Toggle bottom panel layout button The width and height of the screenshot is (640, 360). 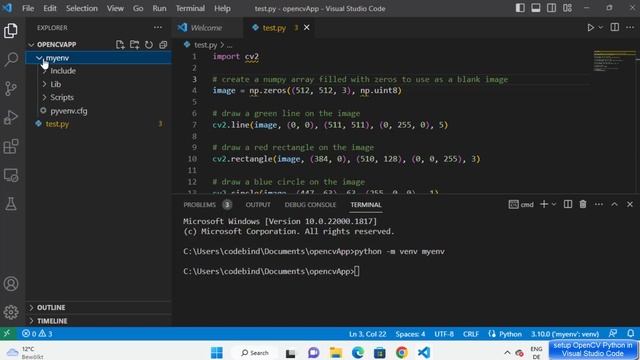[536, 8]
